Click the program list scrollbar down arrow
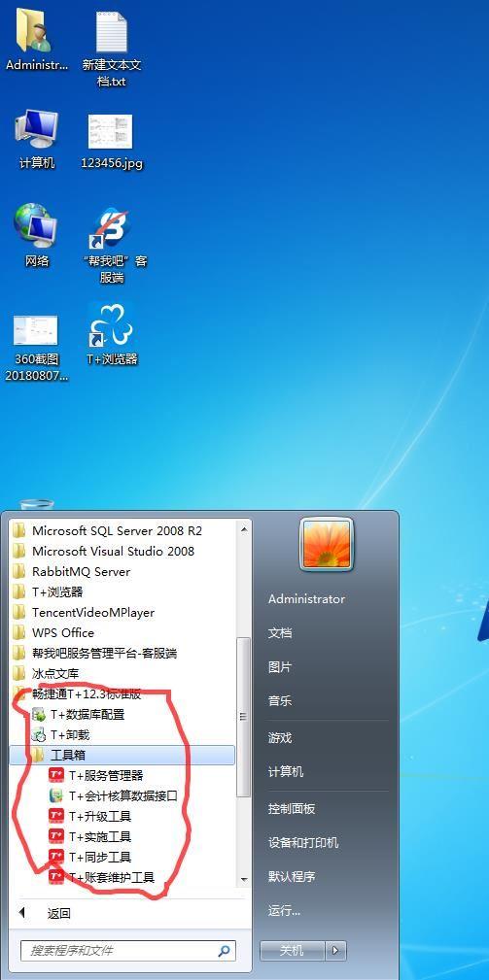The width and height of the screenshot is (489, 980). (244, 879)
